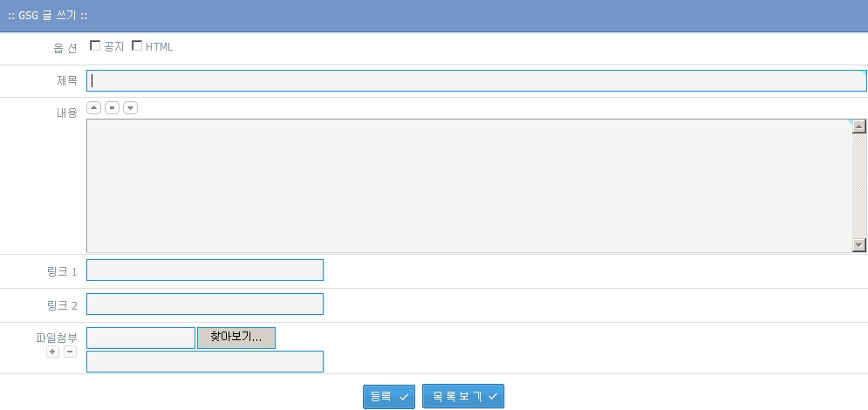Click the down-arrow icon above the 내용 textarea
The width and height of the screenshot is (868, 410).
pos(130,108)
